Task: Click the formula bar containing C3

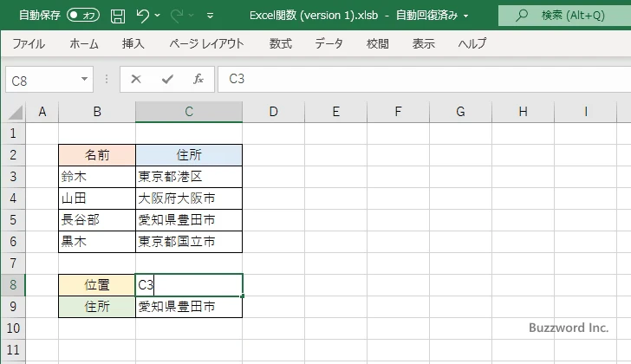Action: click(x=424, y=79)
